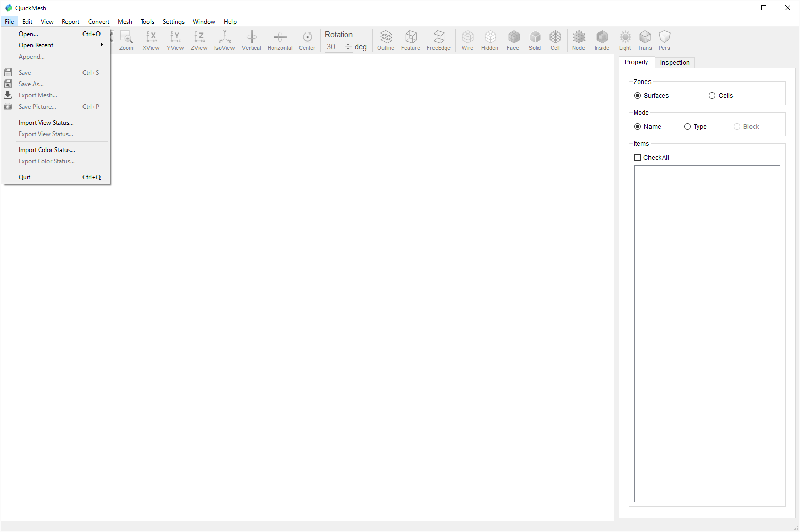Open the Mesh menu
Image resolution: width=800 pixels, height=532 pixels.
tap(125, 22)
